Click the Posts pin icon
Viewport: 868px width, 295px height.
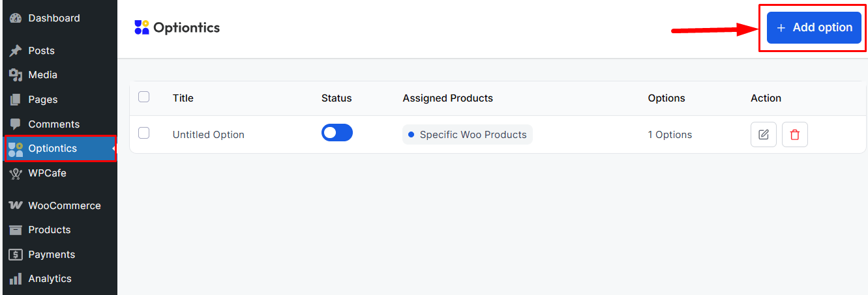pyautogui.click(x=16, y=51)
